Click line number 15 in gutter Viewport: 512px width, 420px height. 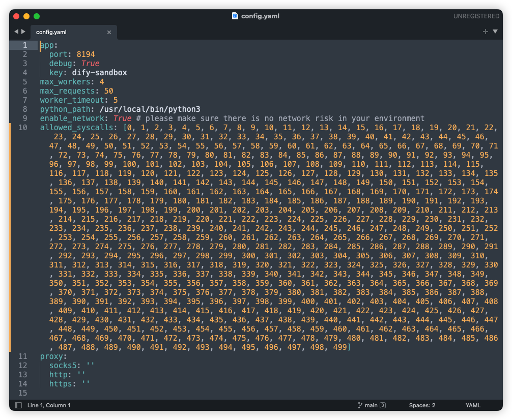point(23,393)
